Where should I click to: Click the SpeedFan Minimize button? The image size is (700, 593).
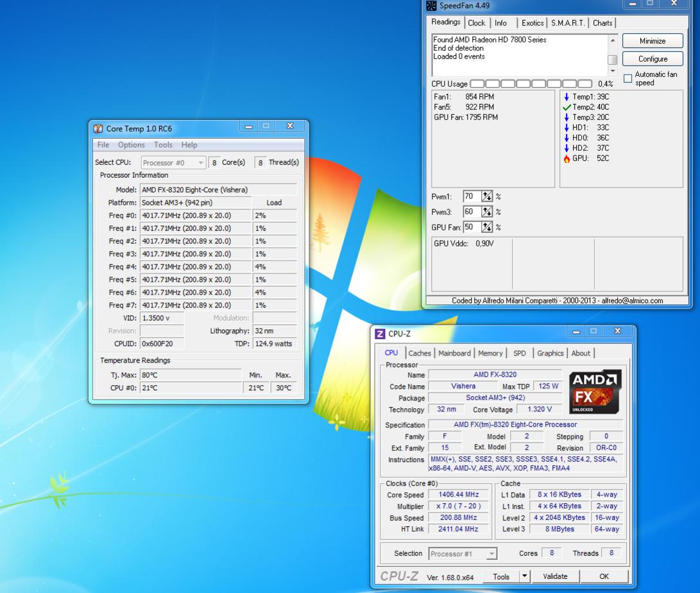click(x=653, y=40)
